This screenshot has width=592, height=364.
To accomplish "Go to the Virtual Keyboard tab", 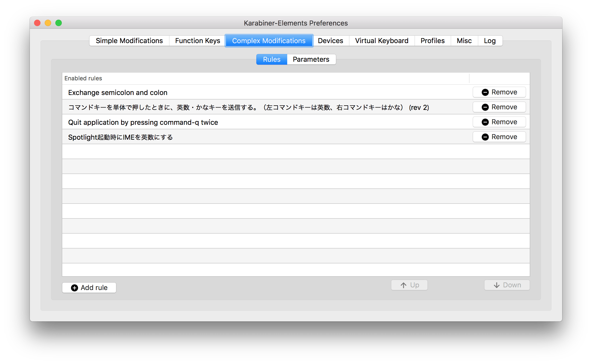I will 382,41.
